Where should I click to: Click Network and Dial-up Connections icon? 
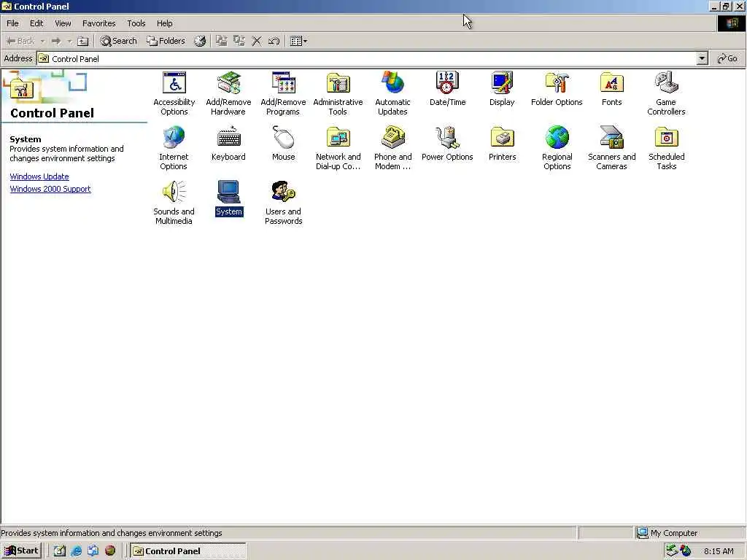click(338, 138)
